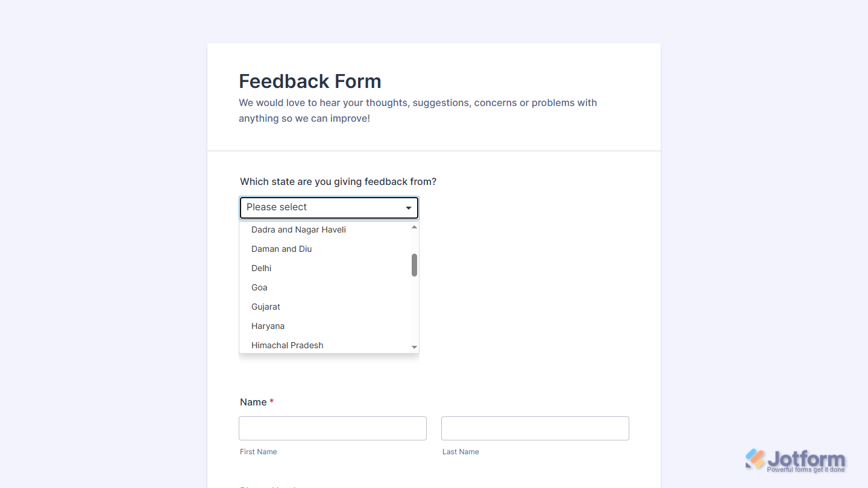Click the 'Last Name' label text

point(461,451)
